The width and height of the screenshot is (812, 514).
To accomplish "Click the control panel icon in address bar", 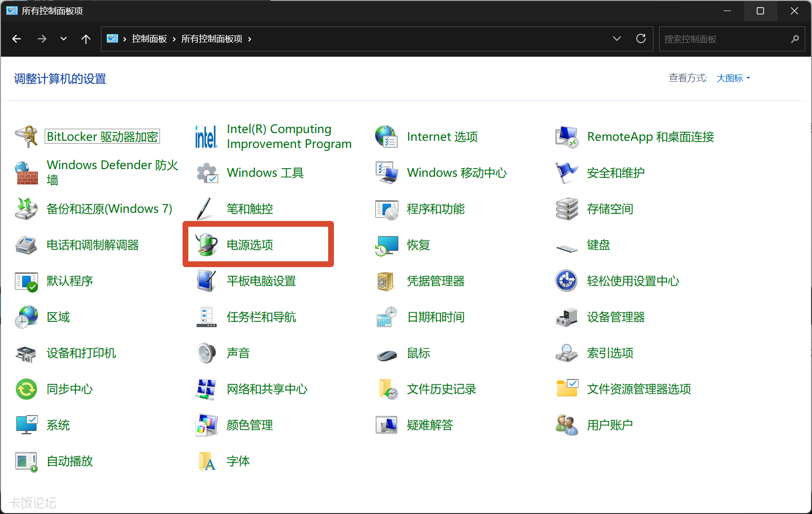I will 112,38.
